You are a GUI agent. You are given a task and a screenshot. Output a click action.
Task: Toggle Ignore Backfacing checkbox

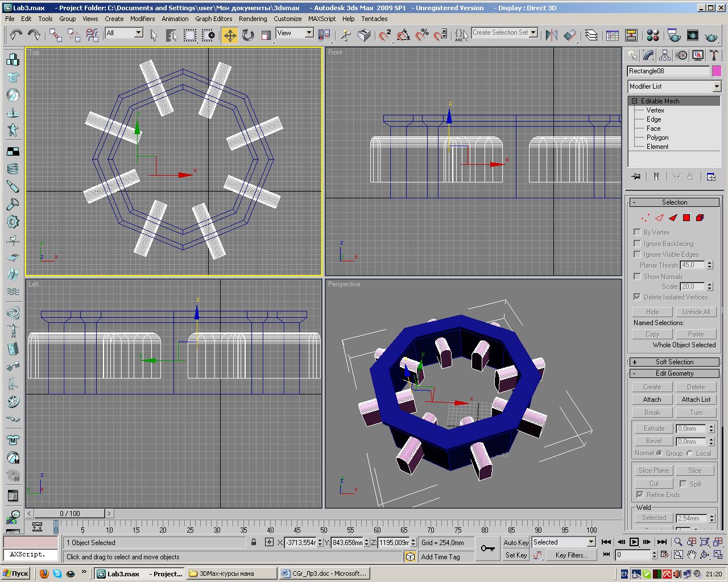(x=637, y=243)
